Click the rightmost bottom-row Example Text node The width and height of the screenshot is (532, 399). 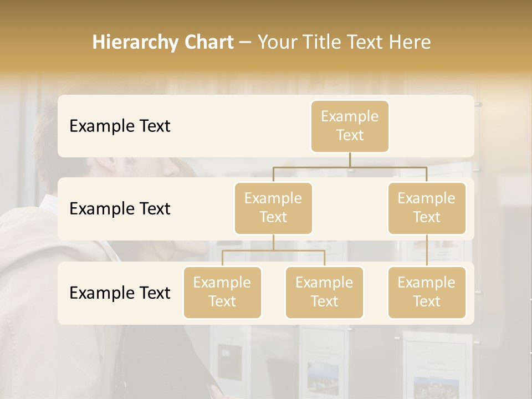[427, 293]
